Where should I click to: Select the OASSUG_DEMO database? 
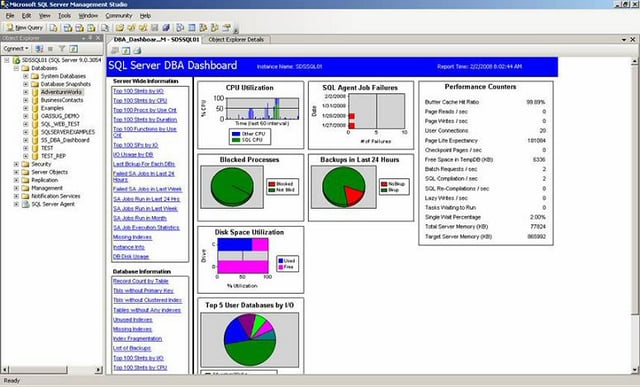60,116
